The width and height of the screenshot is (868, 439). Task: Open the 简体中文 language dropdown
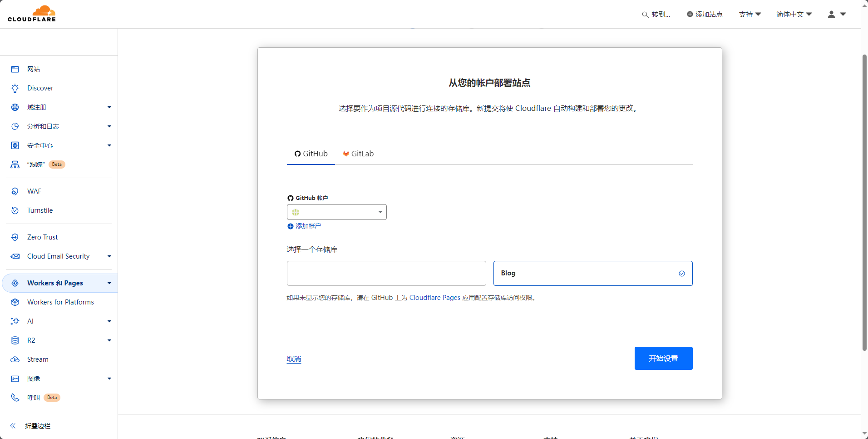(794, 15)
